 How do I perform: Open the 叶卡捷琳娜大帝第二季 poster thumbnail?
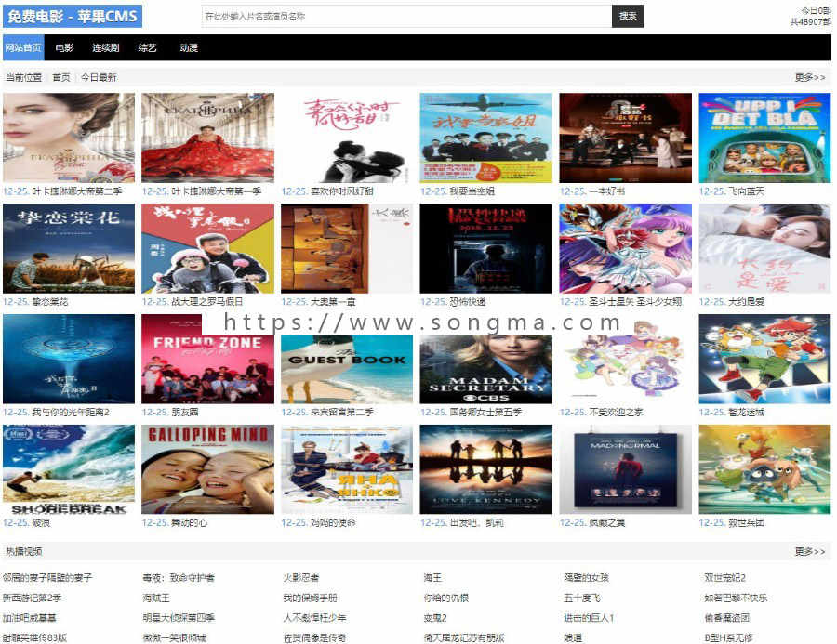(69, 138)
